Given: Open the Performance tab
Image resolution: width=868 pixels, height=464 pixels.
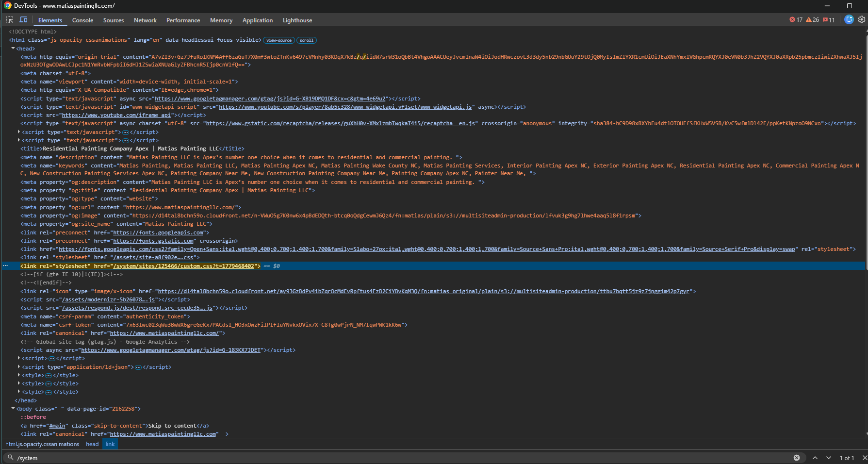Looking at the screenshot, I should 183,20.
